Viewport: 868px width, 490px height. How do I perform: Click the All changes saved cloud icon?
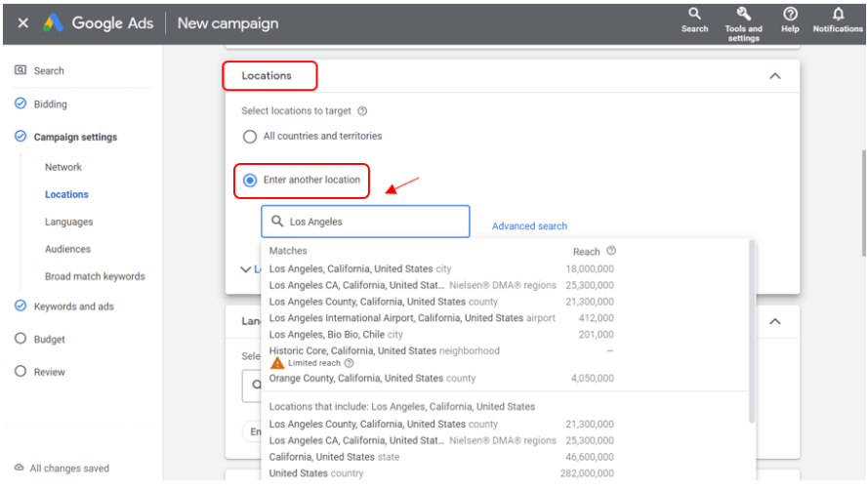[20, 468]
